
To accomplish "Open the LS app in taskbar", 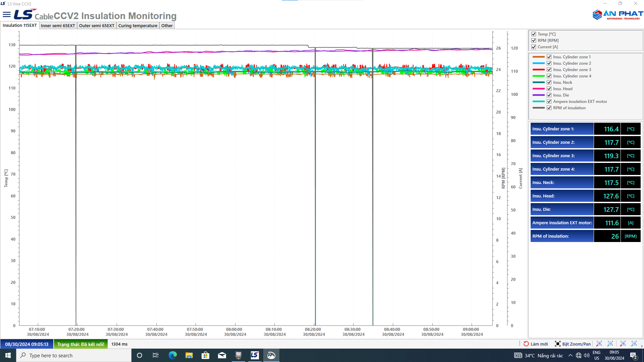I will pos(255,355).
